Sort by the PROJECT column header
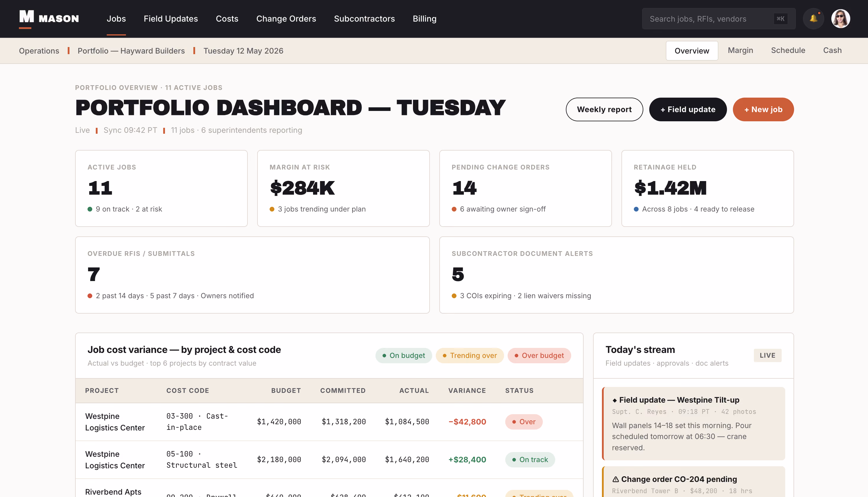 click(102, 390)
